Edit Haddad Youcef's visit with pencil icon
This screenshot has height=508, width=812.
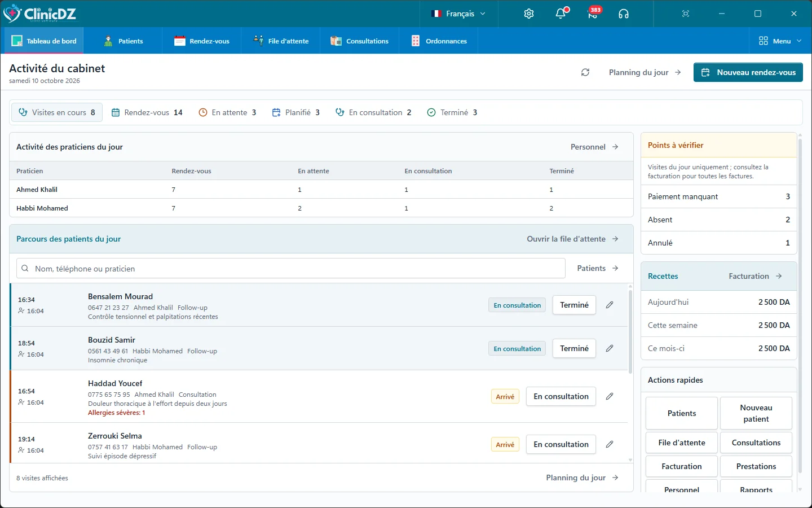click(610, 396)
